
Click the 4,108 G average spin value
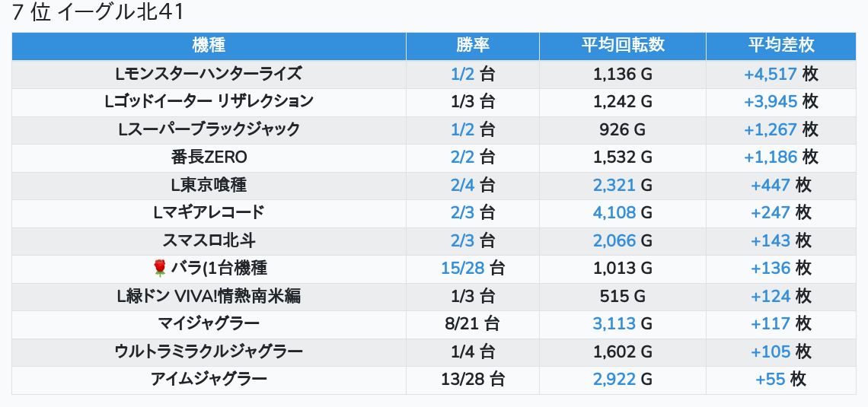coord(623,213)
